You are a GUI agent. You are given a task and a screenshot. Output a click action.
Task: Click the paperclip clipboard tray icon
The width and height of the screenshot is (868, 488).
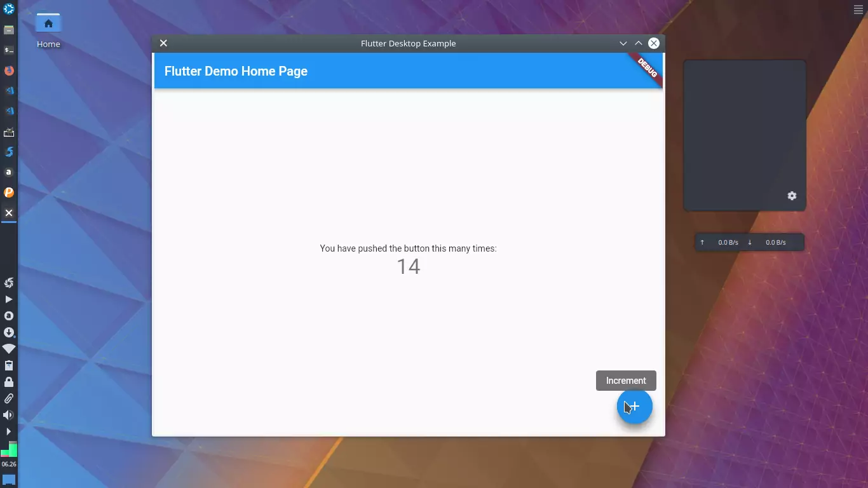(x=9, y=398)
